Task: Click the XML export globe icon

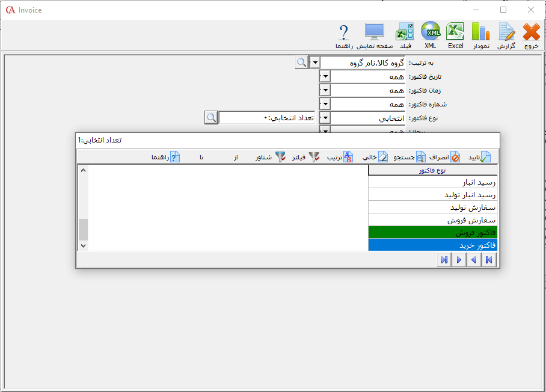Action: 431,33
